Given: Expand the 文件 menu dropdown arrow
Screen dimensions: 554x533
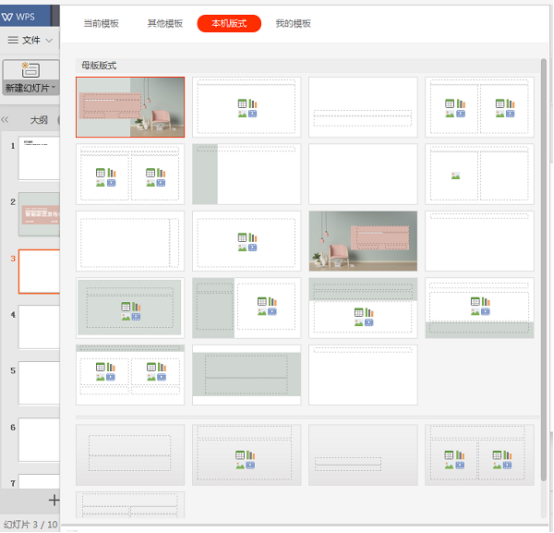Looking at the screenshot, I should pos(49,40).
